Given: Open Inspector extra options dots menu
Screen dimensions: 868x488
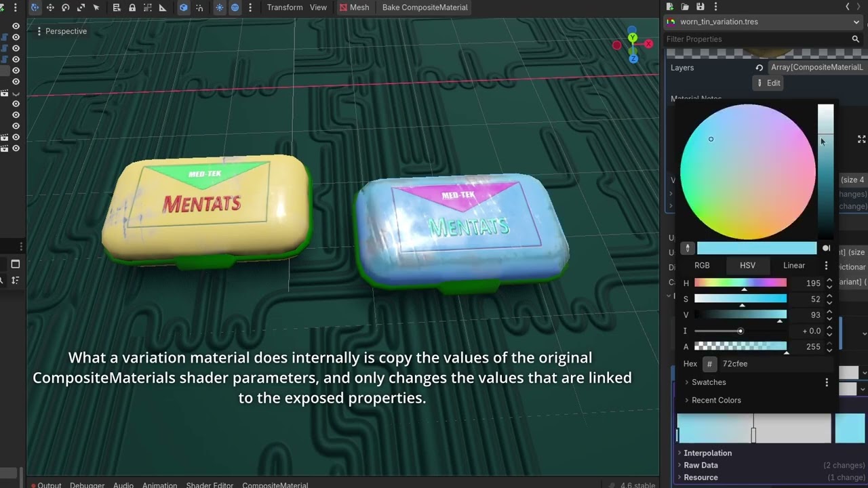Looking at the screenshot, I should click(x=715, y=7).
